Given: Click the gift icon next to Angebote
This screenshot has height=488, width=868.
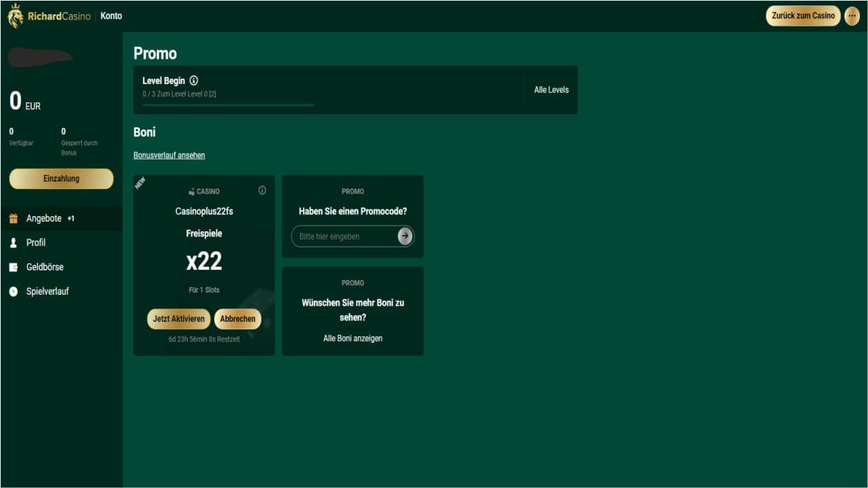Looking at the screenshot, I should point(13,219).
